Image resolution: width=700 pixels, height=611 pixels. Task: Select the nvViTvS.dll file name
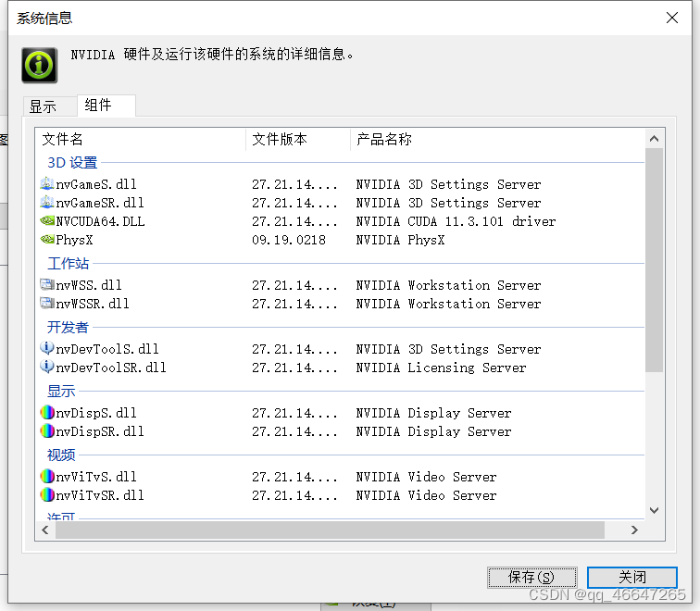pyautogui.click(x=96, y=477)
